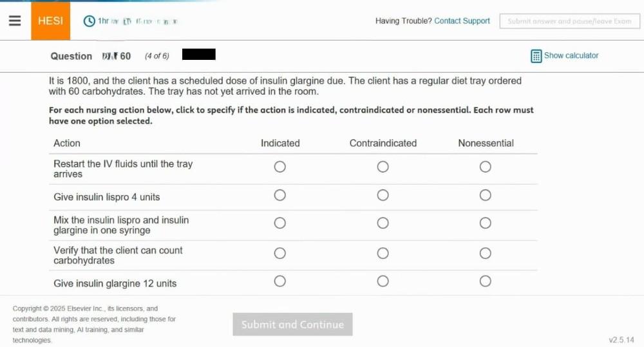Screen dimensions: 644x347
Task: Click the HESI logo
Action: click(50, 21)
